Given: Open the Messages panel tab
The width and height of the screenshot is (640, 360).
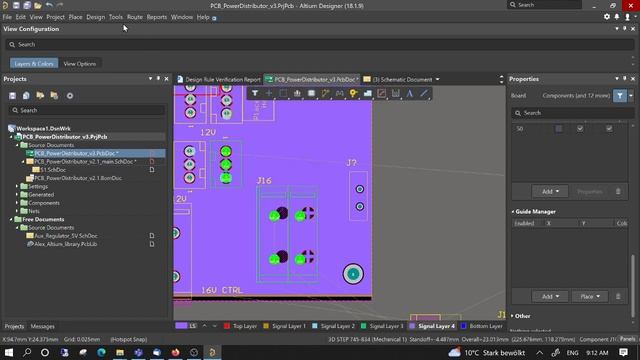Looking at the screenshot, I should pos(42,326).
